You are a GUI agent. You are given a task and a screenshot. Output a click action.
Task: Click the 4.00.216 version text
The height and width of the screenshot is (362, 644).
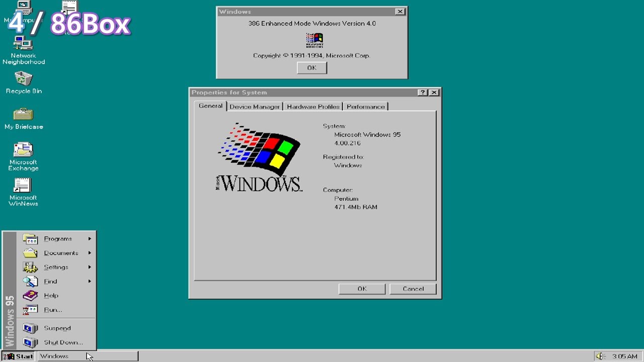point(348,143)
